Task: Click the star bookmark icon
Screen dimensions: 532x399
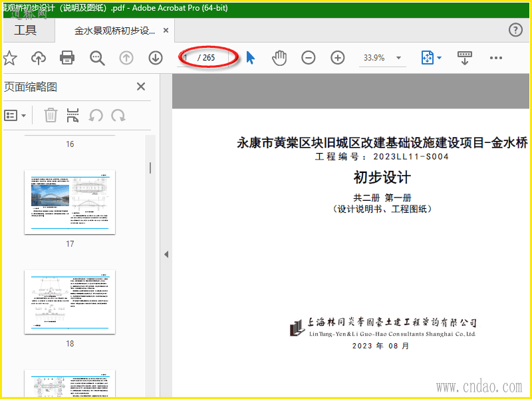Action: (x=10, y=58)
